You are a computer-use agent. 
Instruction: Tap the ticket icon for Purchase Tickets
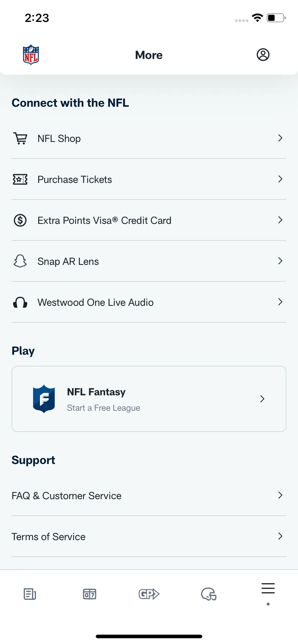[x=20, y=179]
